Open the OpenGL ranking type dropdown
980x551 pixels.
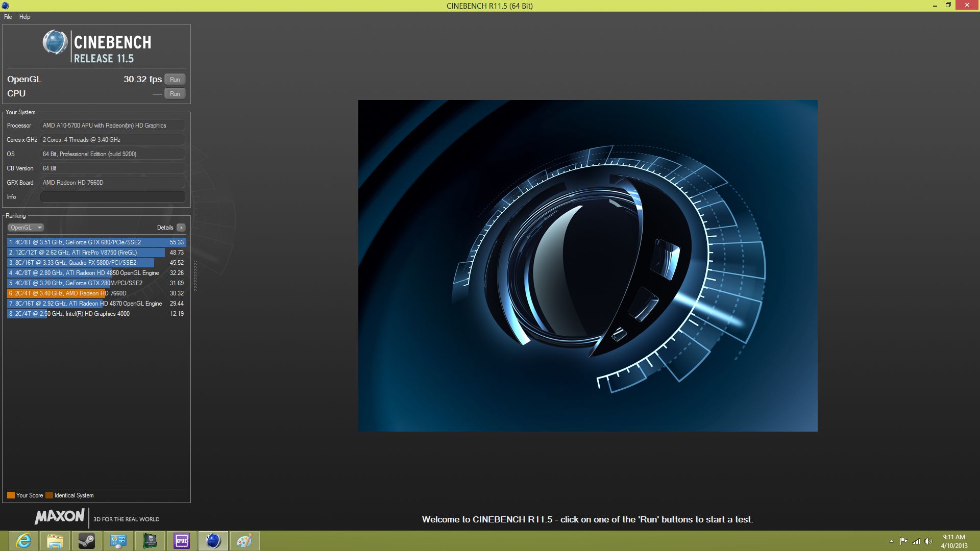pyautogui.click(x=26, y=228)
